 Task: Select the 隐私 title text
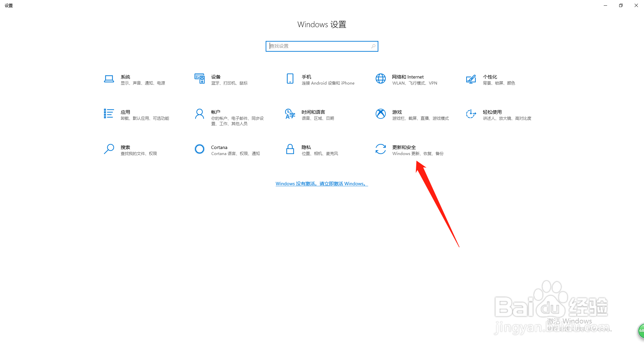pyautogui.click(x=306, y=147)
